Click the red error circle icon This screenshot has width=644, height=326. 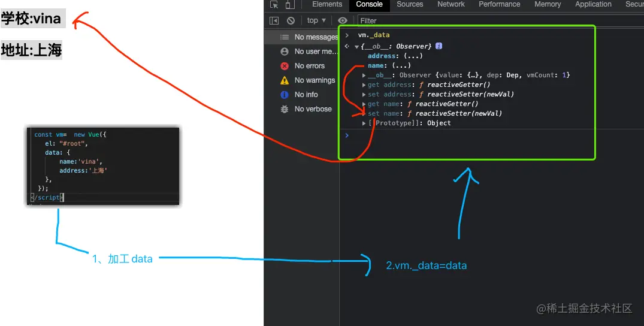(x=285, y=66)
